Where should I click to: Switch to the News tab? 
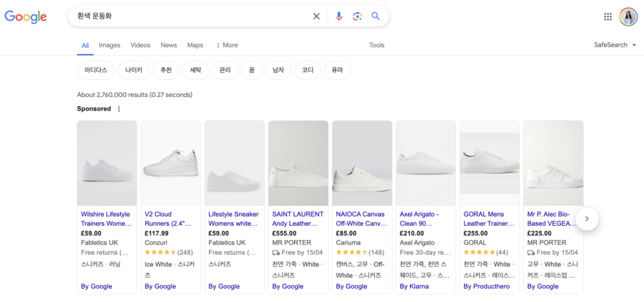pos(169,45)
